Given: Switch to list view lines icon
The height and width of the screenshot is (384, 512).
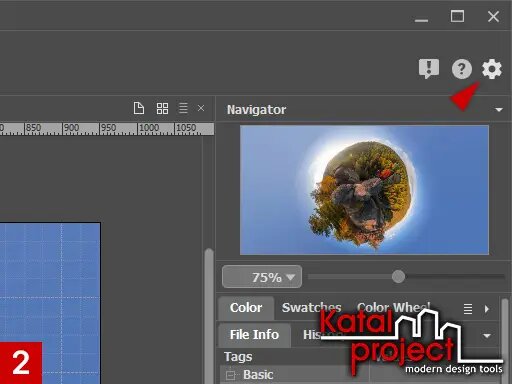Looking at the screenshot, I should click(183, 108).
